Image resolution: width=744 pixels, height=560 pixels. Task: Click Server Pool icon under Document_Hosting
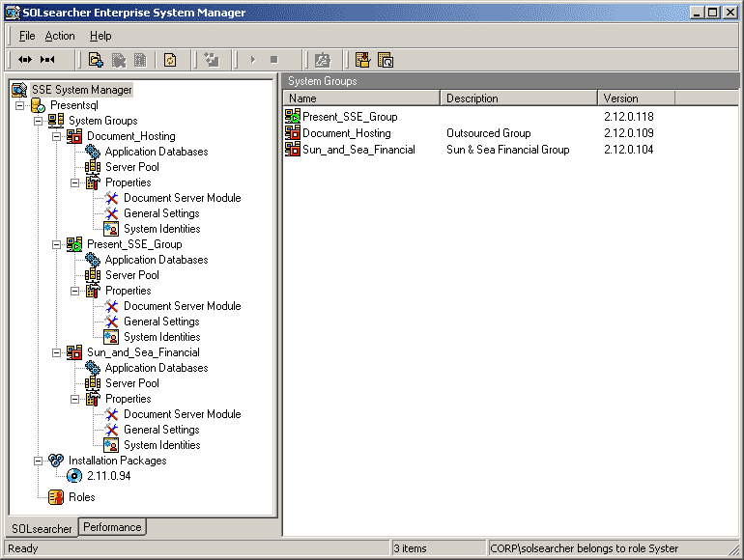click(93, 167)
